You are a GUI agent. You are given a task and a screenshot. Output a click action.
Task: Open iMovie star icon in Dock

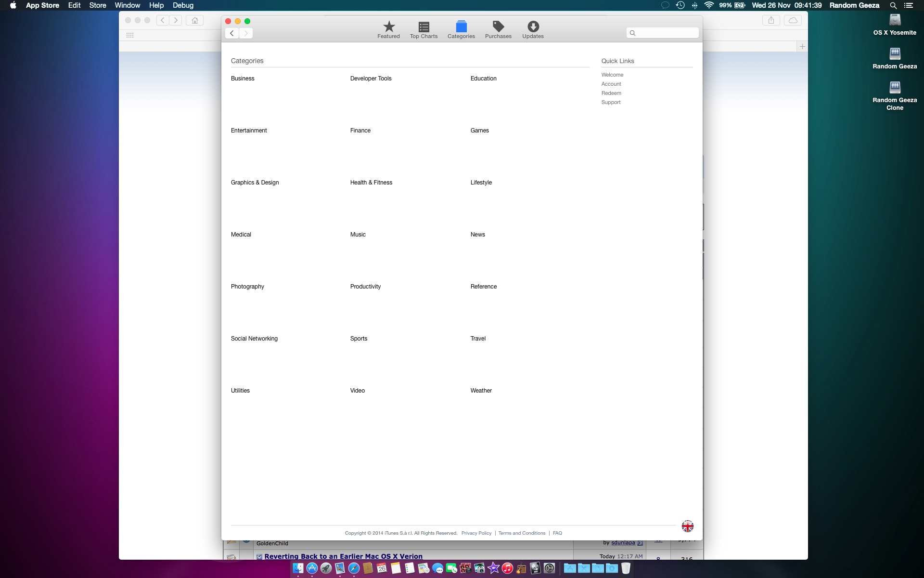pyautogui.click(x=493, y=568)
